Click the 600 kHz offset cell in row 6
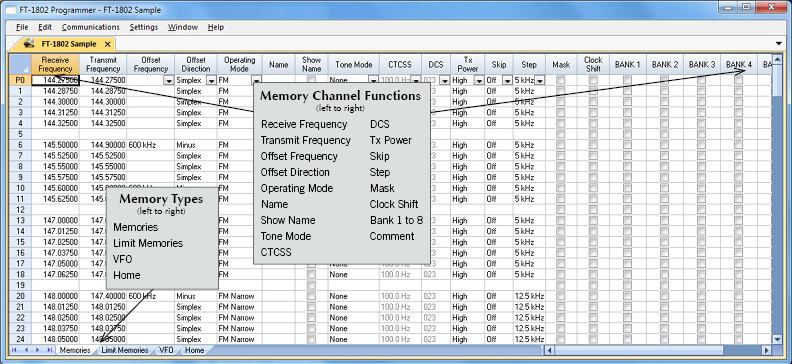 pyautogui.click(x=151, y=145)
